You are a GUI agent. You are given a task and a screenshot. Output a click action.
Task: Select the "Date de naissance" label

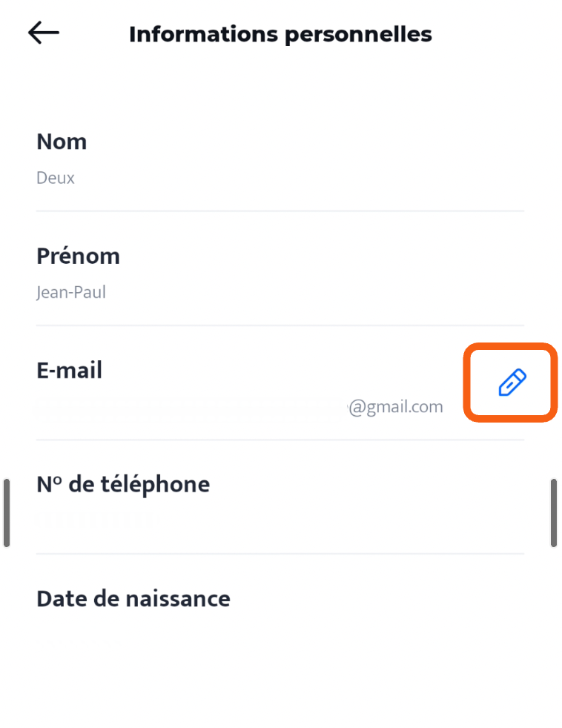click(x=133, y=598)
